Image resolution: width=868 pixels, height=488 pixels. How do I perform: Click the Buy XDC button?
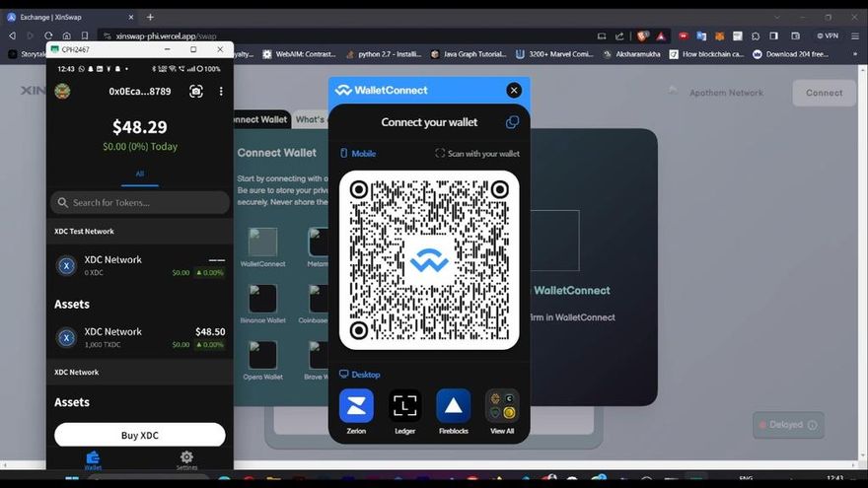click(139, 435)
